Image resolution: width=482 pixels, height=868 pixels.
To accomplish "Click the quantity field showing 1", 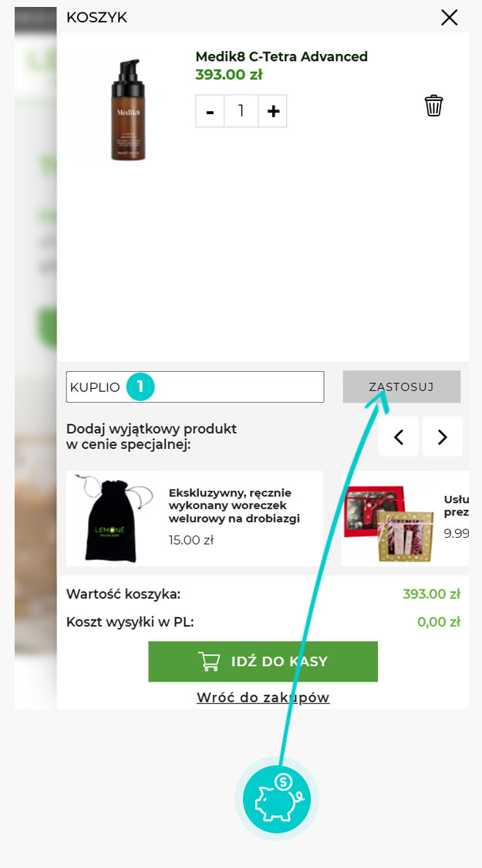I will click(241, 111).
